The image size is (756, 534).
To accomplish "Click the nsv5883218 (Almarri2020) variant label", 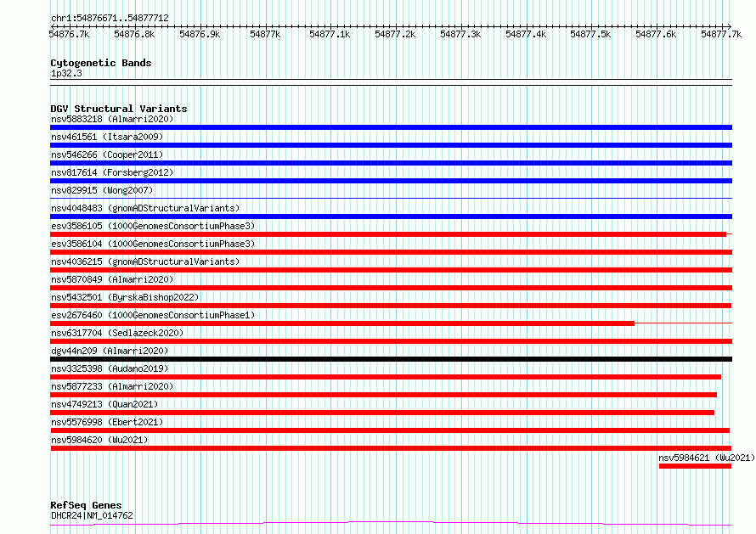I will [x=112, y=119].
